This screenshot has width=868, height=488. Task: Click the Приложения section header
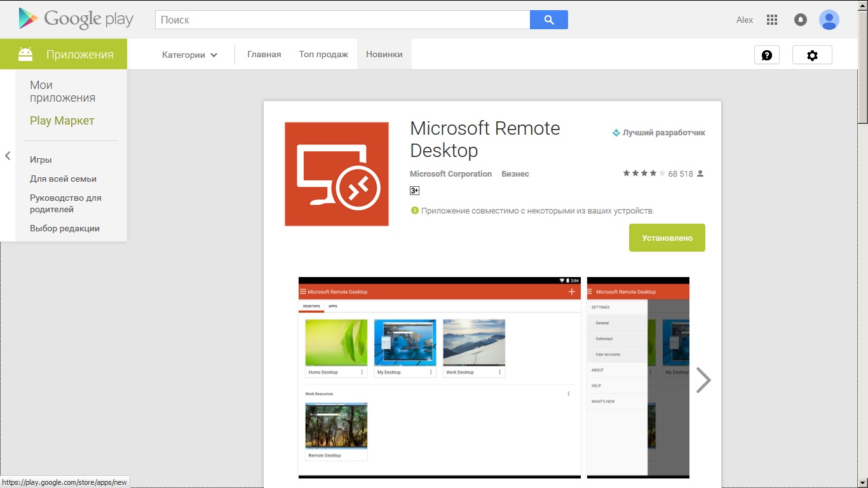[64, 54]
